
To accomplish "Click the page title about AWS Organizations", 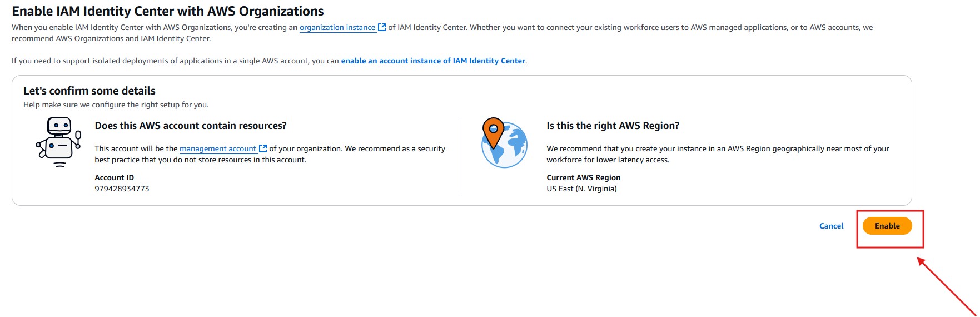I will point(167,11).
